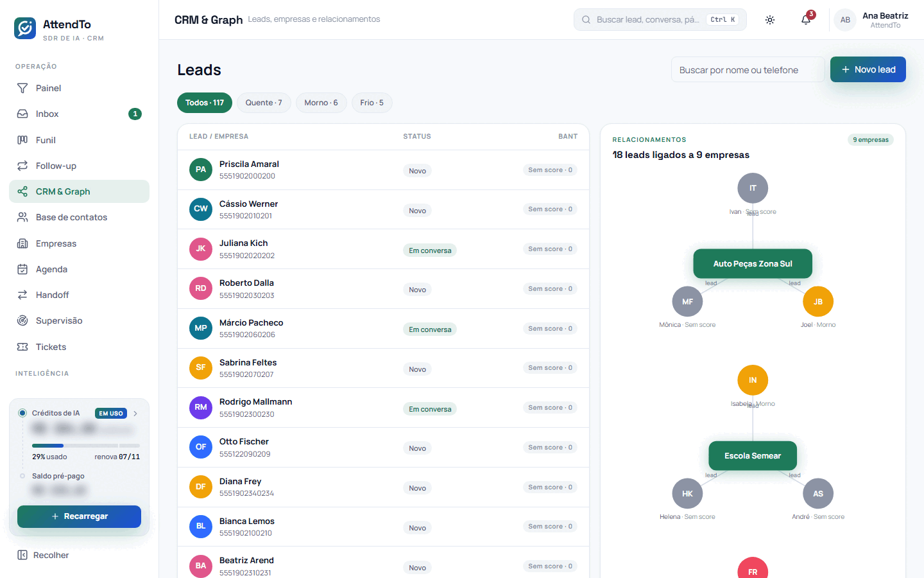Image resolution: width=924 pixels, height=578 pixels.
Task: Open Priscila Amaral lead row
Action: [383, 170]
